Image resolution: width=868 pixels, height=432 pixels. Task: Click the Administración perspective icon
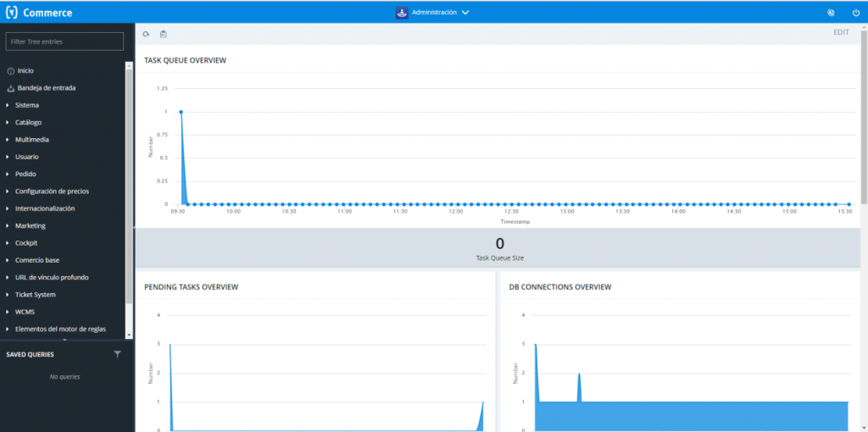[x=402, y=13]
